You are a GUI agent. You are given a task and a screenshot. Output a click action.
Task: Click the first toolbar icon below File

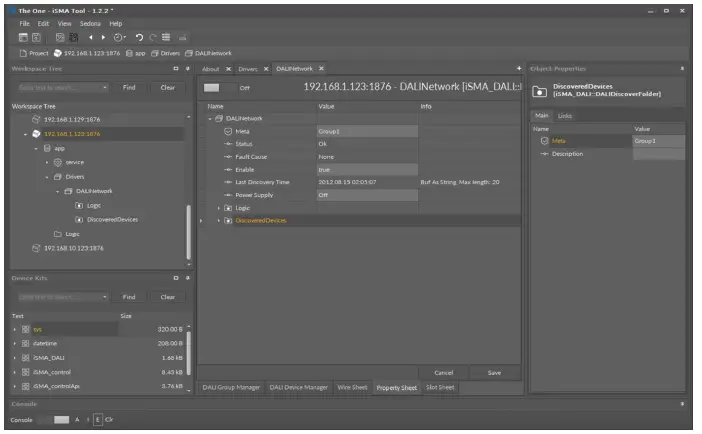pos(22,37)
